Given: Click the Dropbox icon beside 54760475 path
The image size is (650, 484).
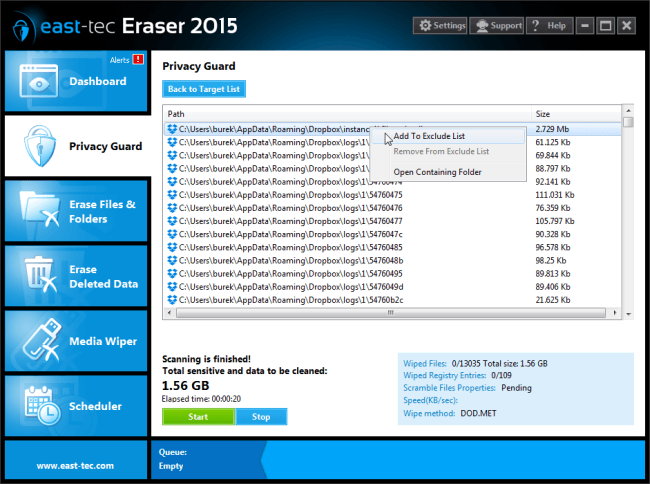Looking at the screenshot, I should click(x=172, y=195).
